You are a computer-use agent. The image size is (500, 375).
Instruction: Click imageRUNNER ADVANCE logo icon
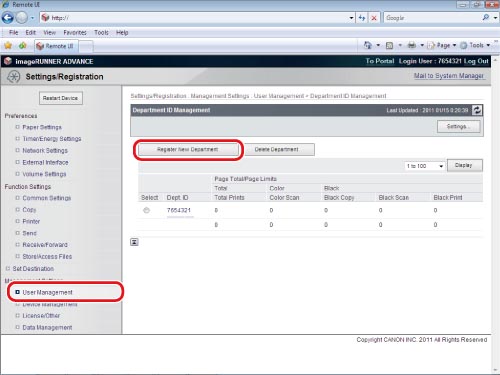(x=8, y=61)
